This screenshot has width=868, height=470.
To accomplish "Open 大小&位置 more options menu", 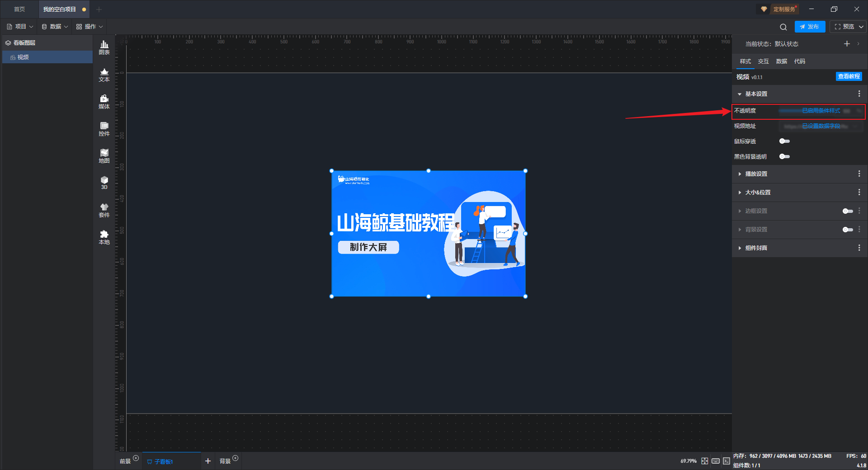I will coord(859,192).
